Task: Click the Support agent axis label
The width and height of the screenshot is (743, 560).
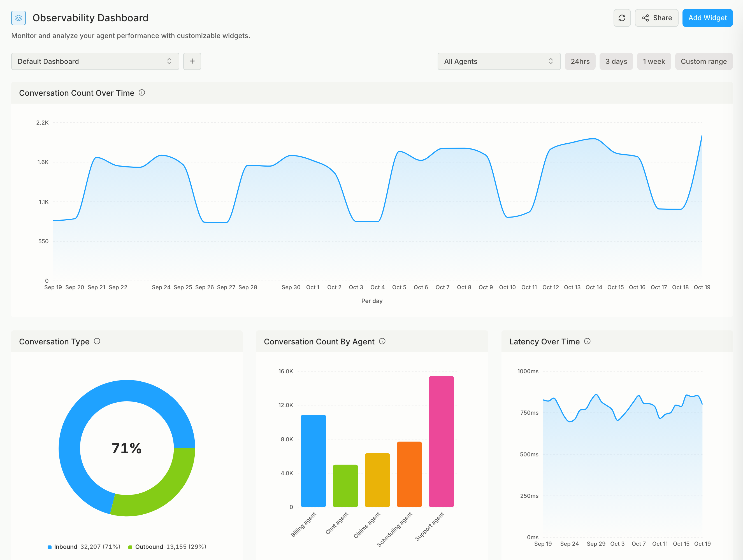Action: [x=429, y=526]
